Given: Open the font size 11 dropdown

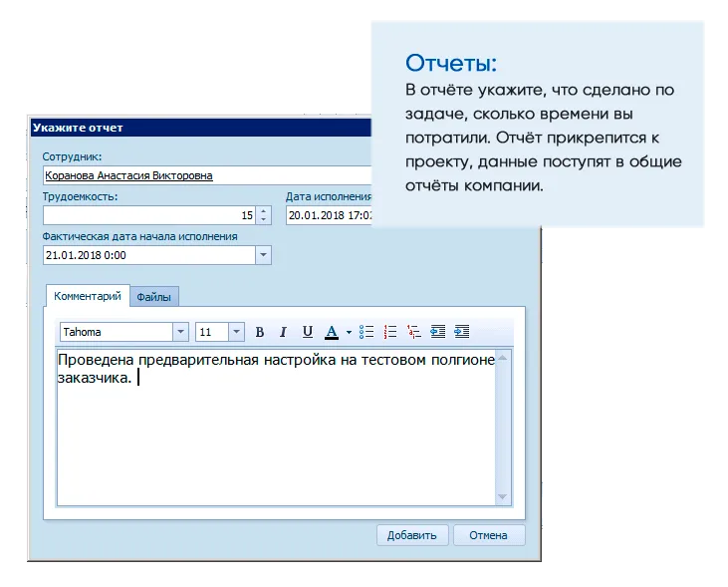Looking at the screenshot, I should click(x=236, y=332).
